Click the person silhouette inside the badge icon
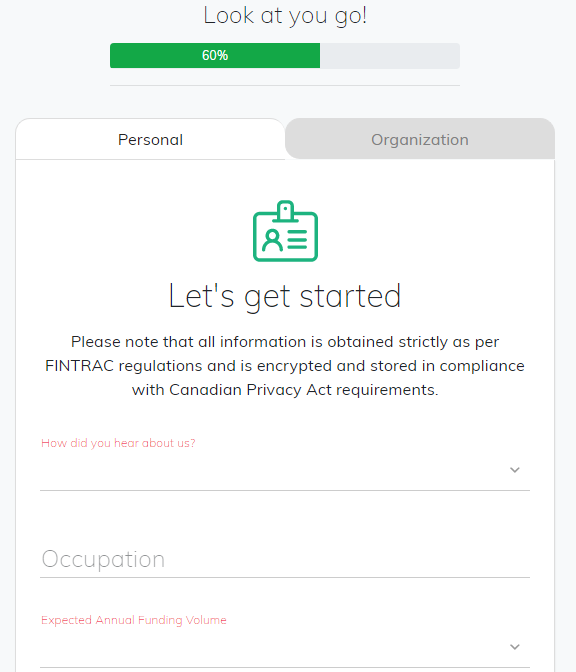The height and width of the screenshot is (672, 576). tap(273, 240)
